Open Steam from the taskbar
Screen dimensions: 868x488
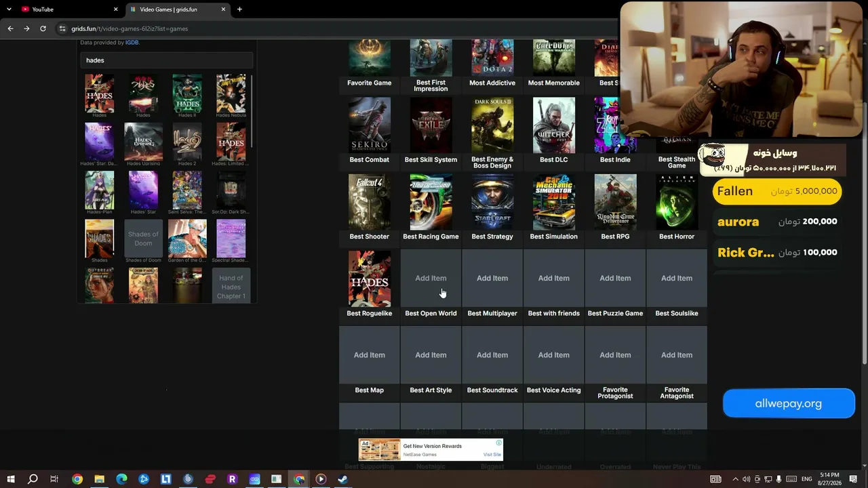(x=342, y=479)
